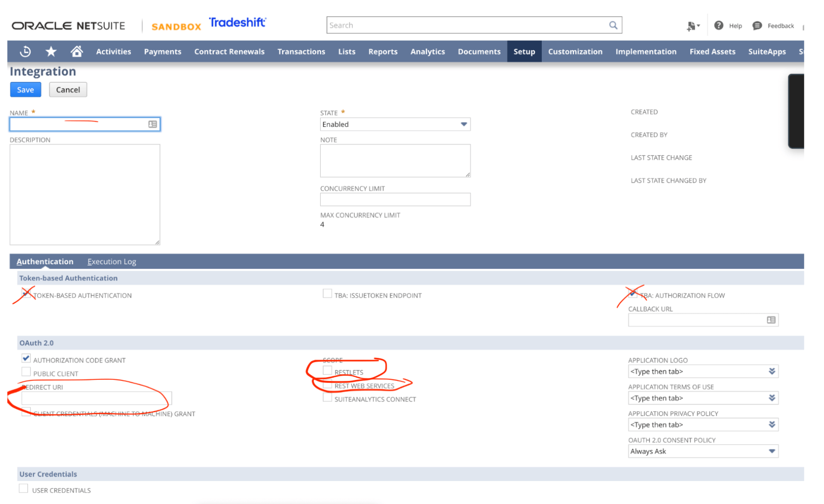Open the roles switcher icon near top right
The height and width of the screenshot is (504, 824).
692,26
